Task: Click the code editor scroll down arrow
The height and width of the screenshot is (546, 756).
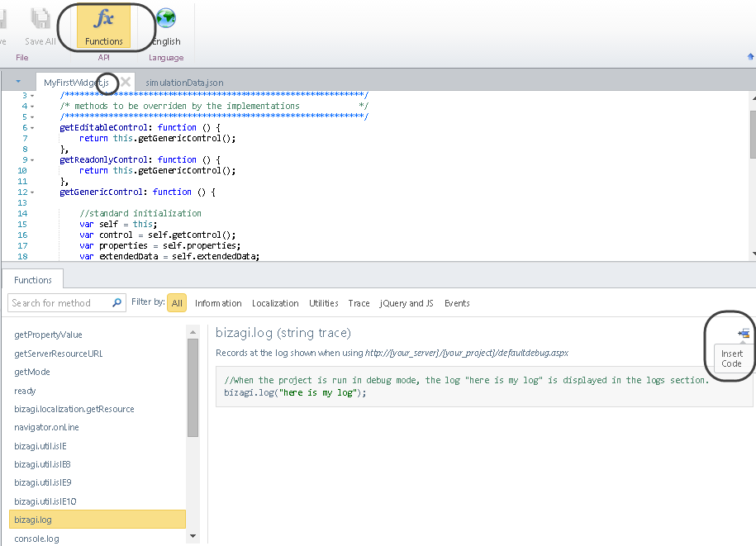Action: tap(753, 254)
